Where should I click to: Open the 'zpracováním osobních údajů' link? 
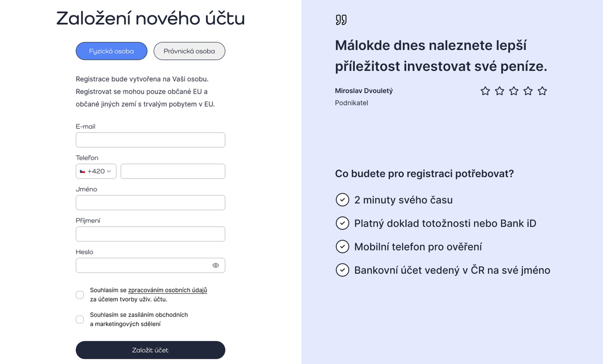click(167, 290)
